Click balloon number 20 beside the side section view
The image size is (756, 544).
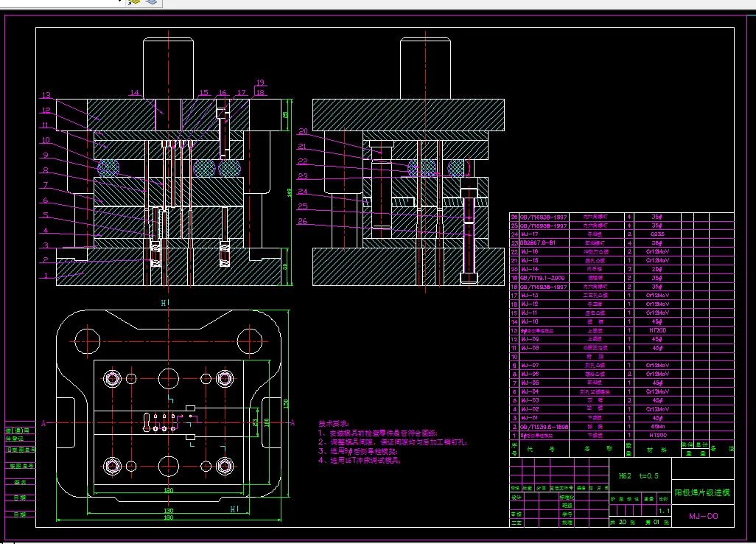(x=303, y=131)
